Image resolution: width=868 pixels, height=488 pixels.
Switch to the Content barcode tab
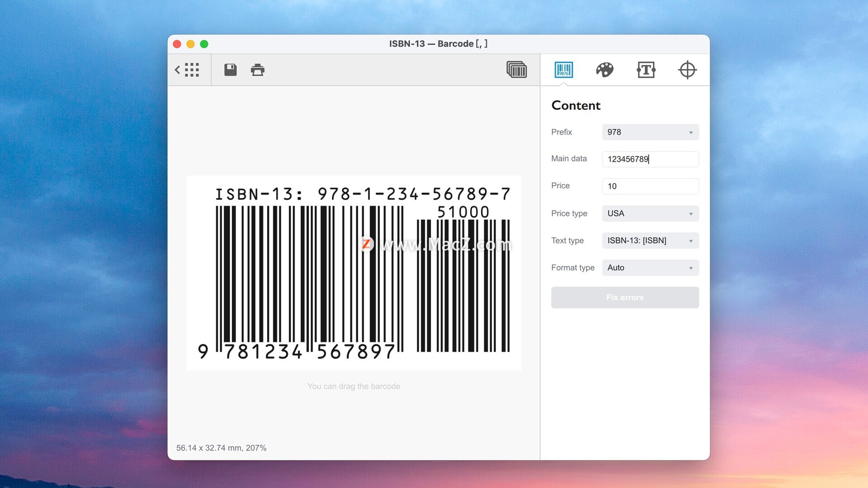[x=564, y=70]
